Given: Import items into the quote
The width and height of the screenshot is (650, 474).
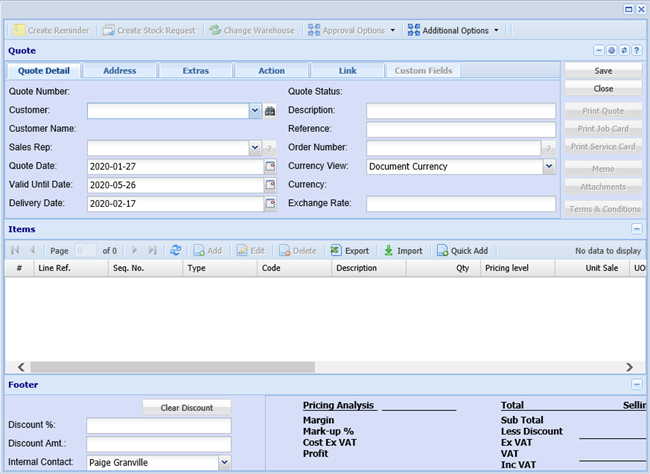Looking at the screenshot, I should 403,250.
